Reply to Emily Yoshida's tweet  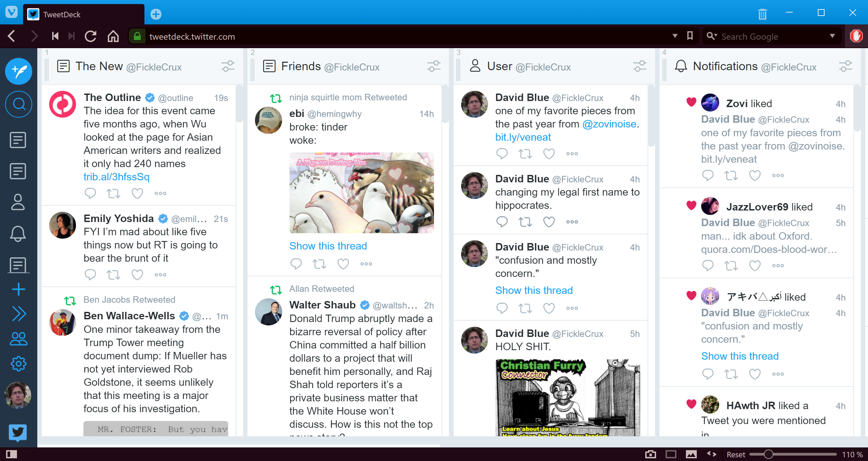90,275
